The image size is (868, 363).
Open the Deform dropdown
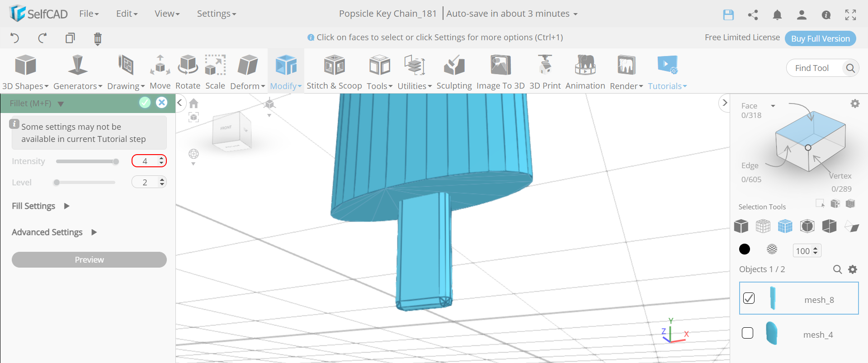click(247, 72)
